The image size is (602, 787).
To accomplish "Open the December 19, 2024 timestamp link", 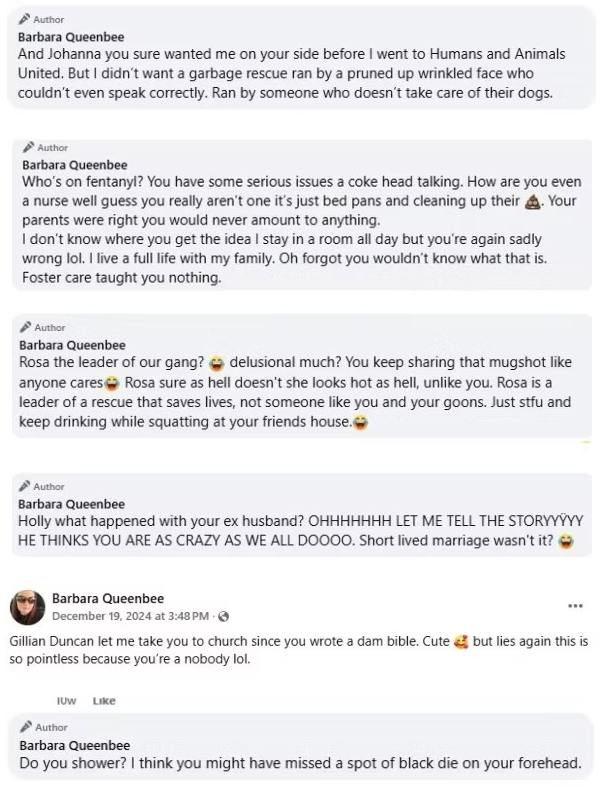I will coord(130,615).
